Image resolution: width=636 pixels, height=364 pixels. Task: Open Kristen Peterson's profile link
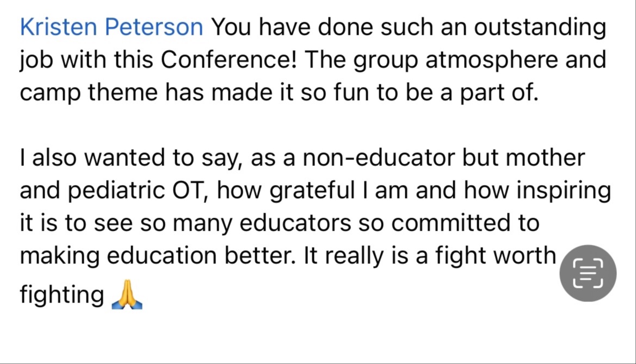point(112,27)
